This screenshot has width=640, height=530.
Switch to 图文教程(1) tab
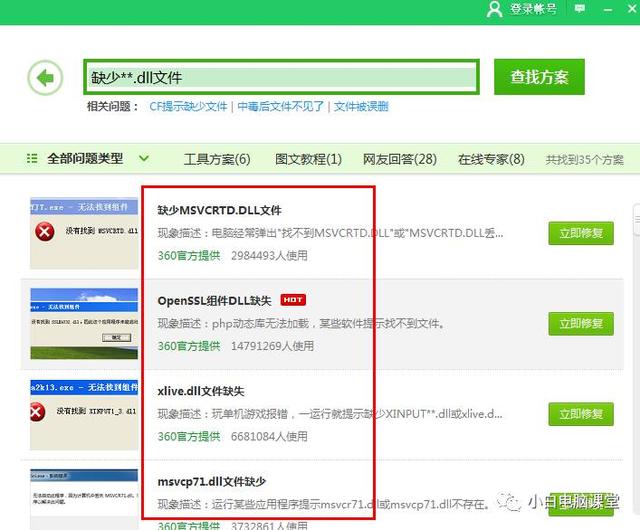point(309,159)
